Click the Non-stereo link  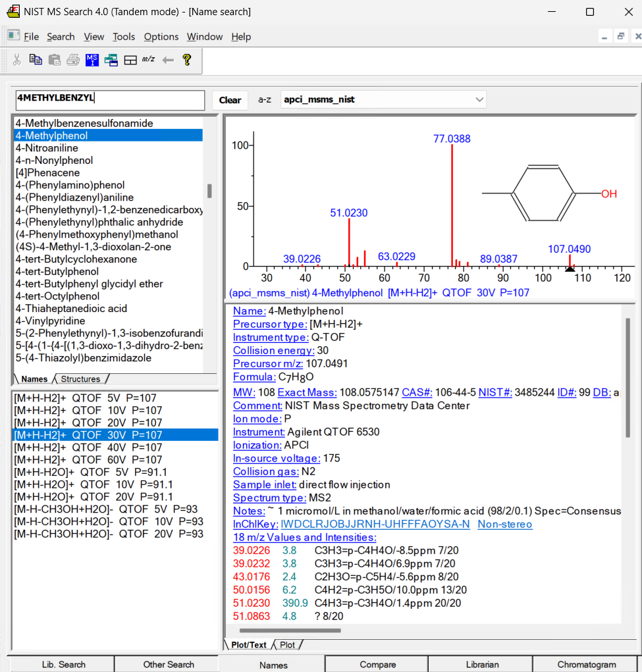pyautogui.click(x=505, y=524)
